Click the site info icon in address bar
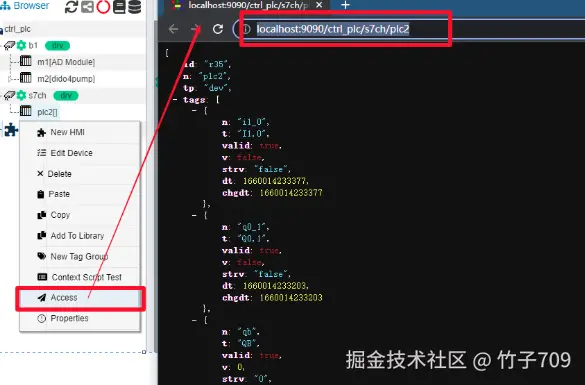The width and height of the screenshot is (585, 385). [x=246, y=29]
